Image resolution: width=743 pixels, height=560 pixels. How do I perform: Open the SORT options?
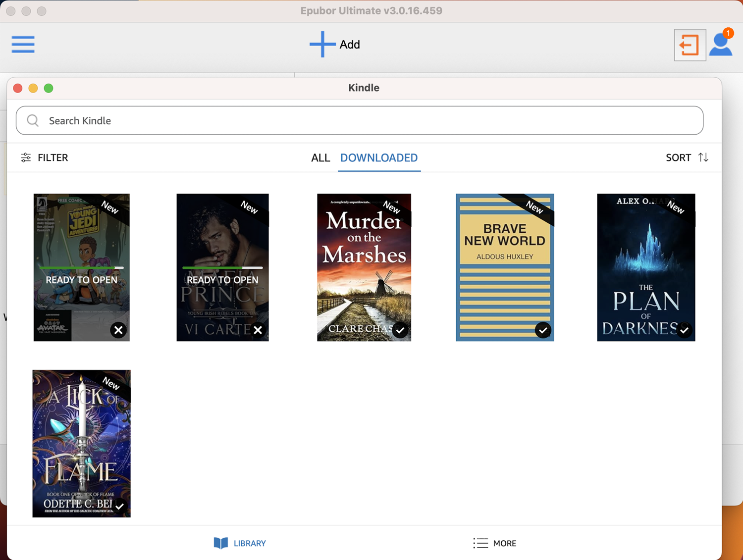[678, 157]
